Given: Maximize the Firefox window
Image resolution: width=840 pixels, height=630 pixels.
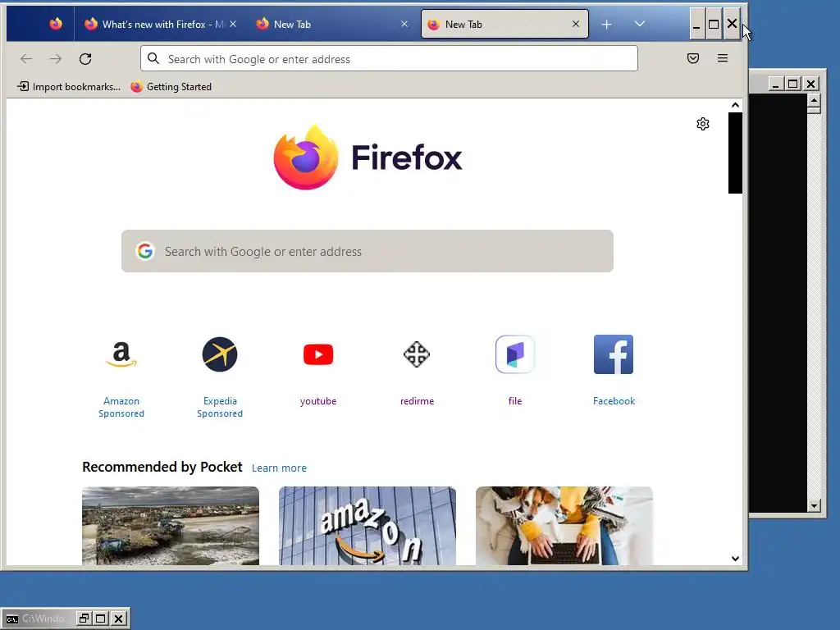Looking at the screenshot, I should pyautogui.click(x=714, y=24).
